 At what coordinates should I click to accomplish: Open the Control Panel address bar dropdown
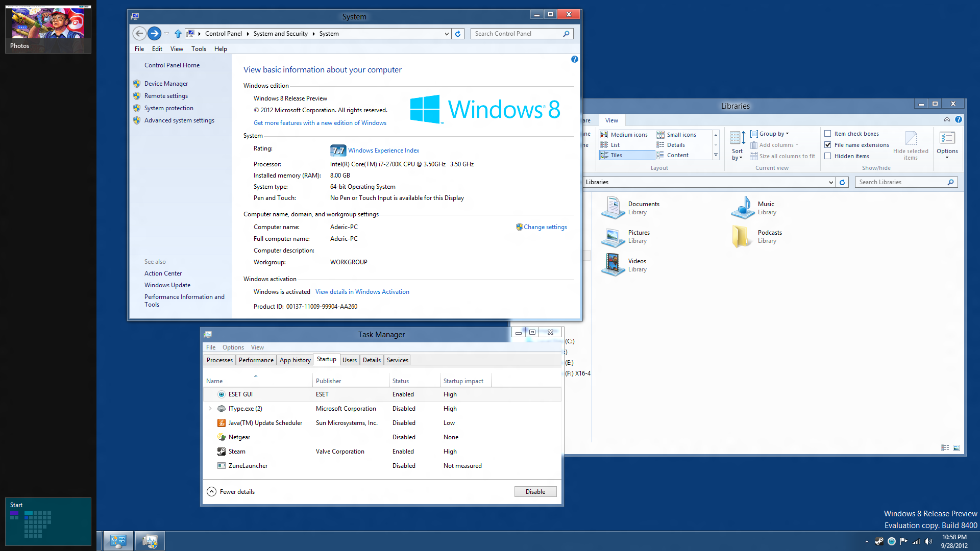(x=447, y=34)
